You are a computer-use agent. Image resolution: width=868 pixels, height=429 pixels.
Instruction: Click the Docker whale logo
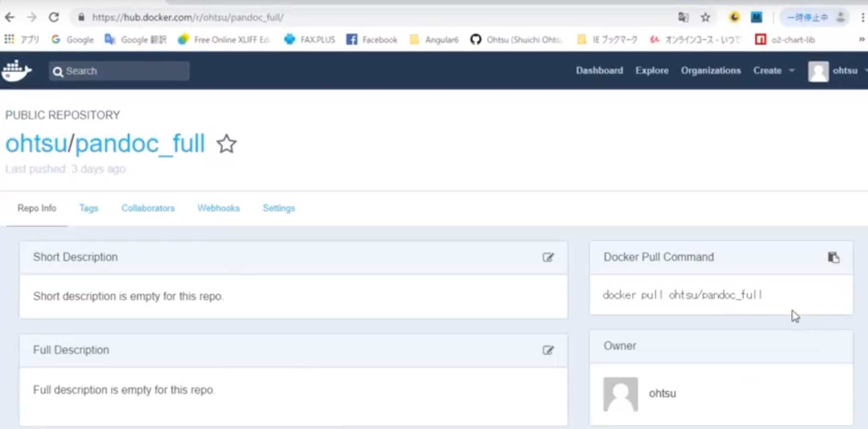[x=17, y=70]
